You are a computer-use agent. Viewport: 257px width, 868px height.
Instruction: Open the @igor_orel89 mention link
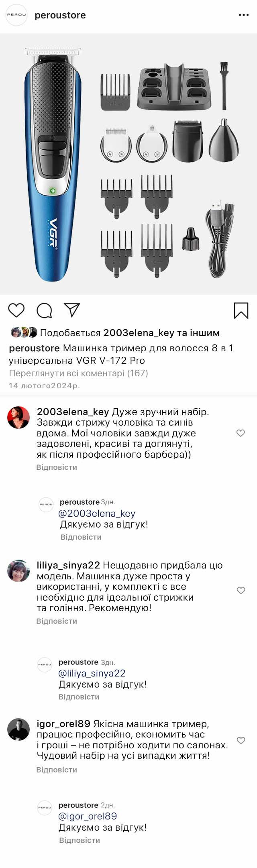pos(88,816)
